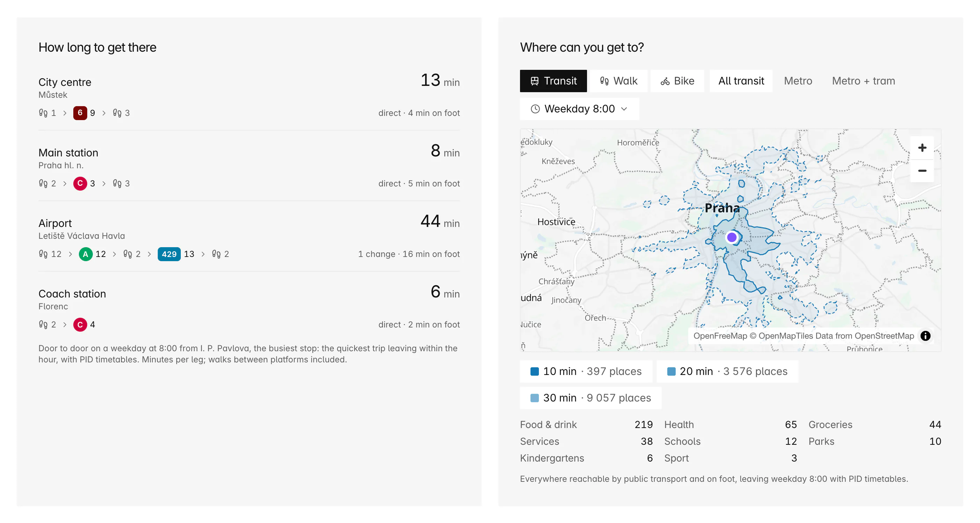
Task: Click "1 change · 16 min on foot" text
Action: [x=409, y=254]
